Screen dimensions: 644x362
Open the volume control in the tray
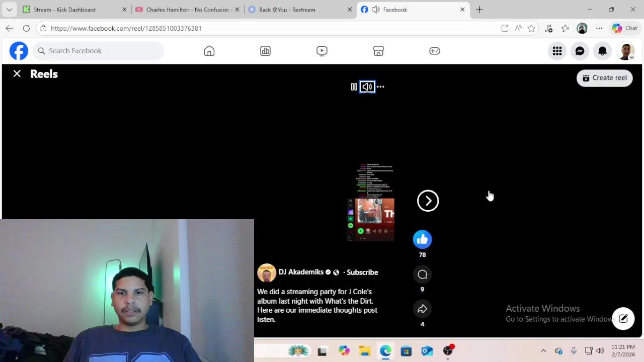click(600, 351)
